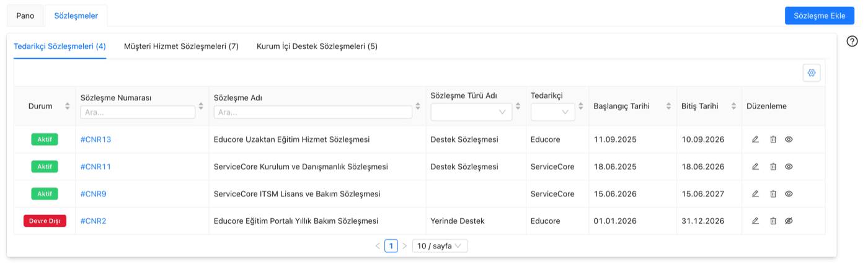The width and height of the screenshot is (868, 272).
Task: Open table column settings gear
Action: coord(812,73)
